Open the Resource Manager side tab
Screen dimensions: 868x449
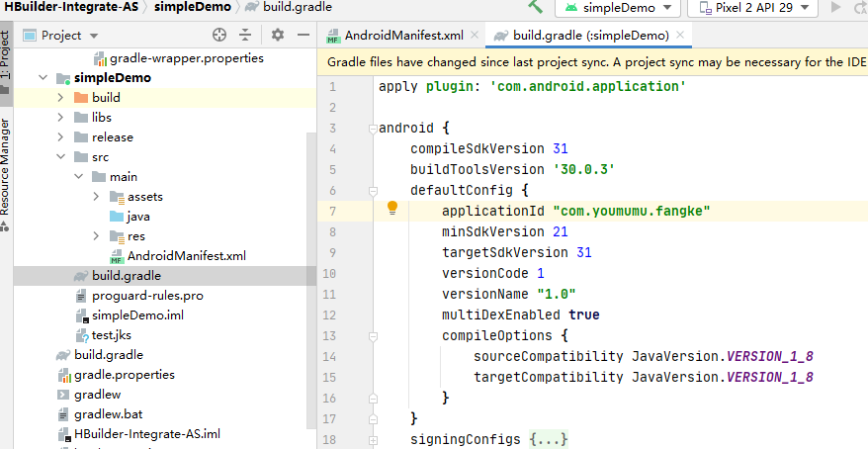[5, 174]
